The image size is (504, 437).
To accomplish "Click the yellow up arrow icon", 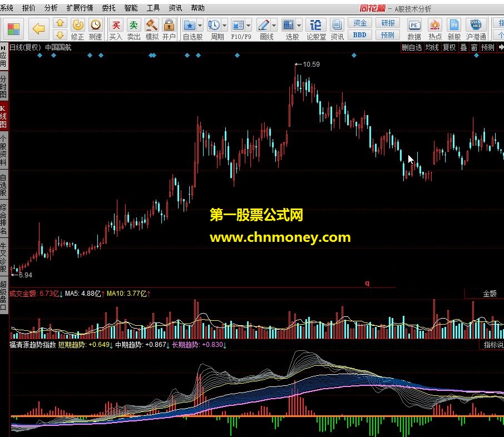I will [60, 23].
